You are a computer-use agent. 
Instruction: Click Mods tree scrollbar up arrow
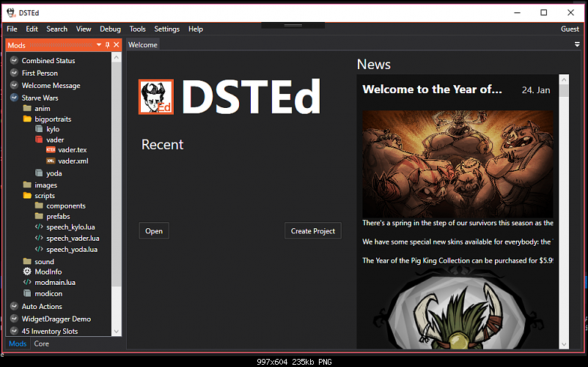(x=117, y=57)
